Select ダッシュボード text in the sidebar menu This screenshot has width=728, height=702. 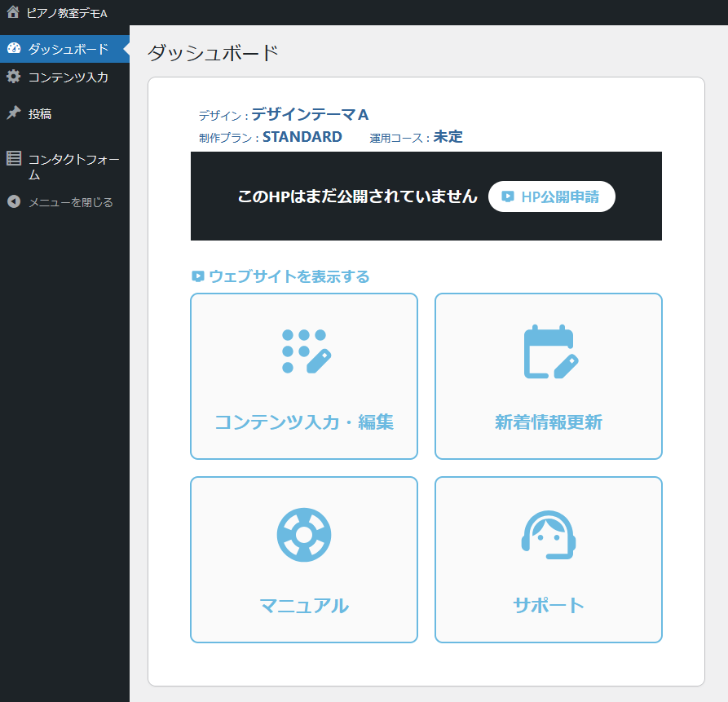click(x=68, y=49)
